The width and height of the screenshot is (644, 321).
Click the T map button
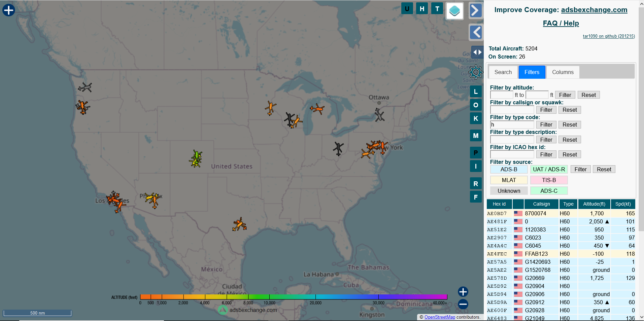tap(437, 8)
